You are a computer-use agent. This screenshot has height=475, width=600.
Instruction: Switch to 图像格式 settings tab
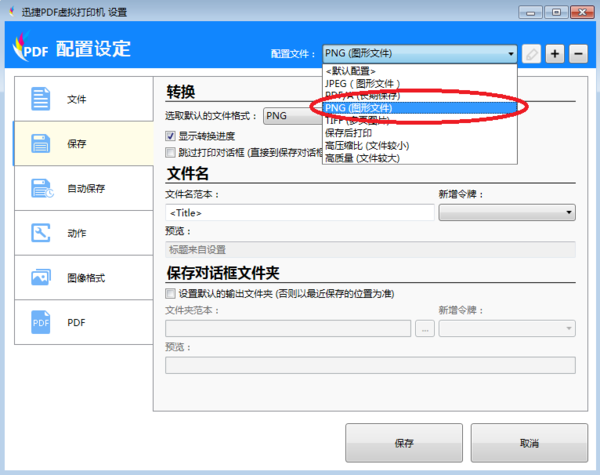(84, 277)
